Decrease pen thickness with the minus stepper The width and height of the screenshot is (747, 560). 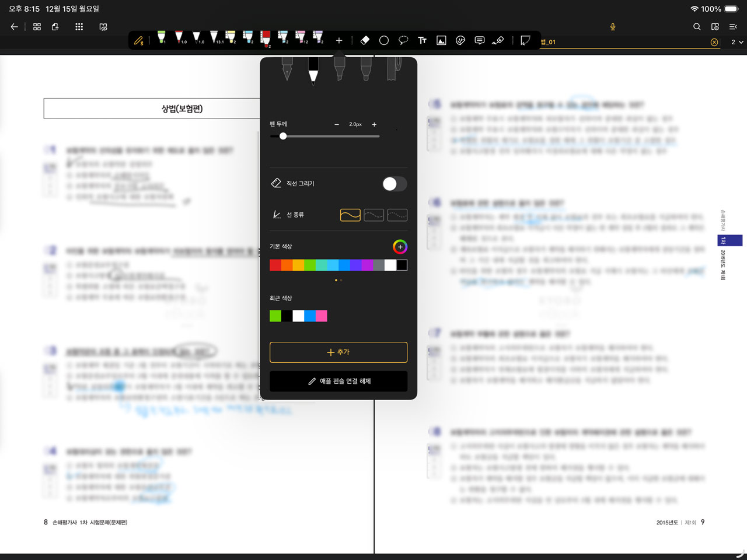tap(336, 124)
